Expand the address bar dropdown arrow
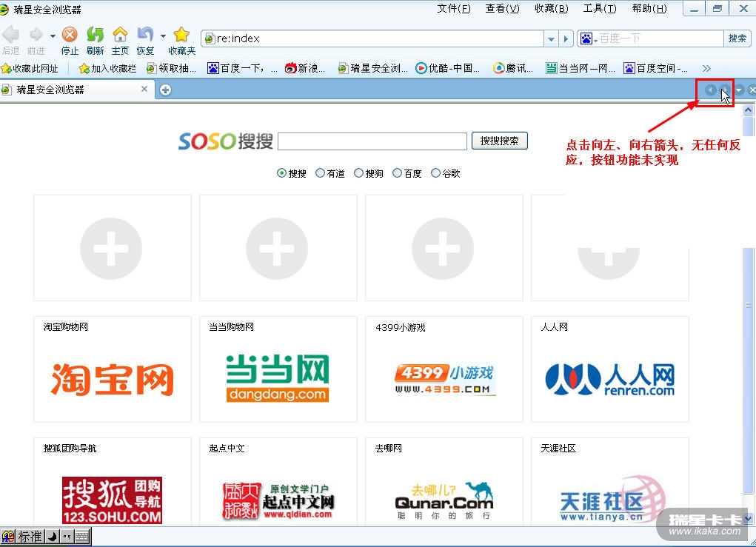 coord(551,38)
